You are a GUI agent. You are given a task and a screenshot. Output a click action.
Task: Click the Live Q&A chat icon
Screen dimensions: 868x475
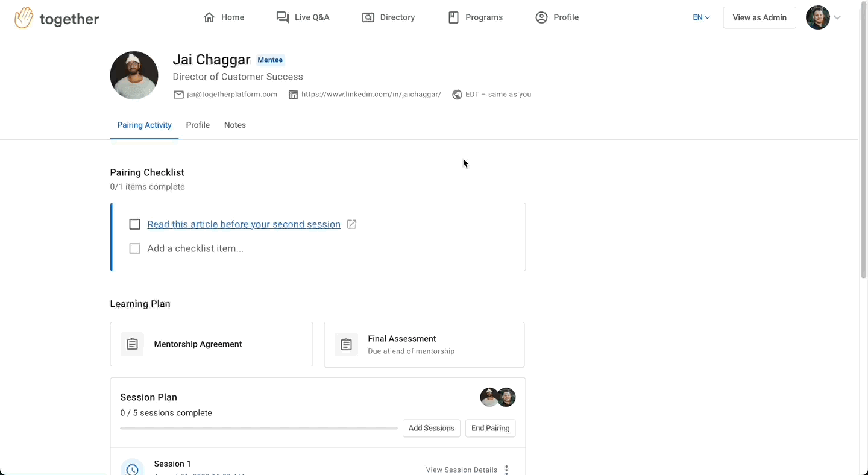point(282,17)
